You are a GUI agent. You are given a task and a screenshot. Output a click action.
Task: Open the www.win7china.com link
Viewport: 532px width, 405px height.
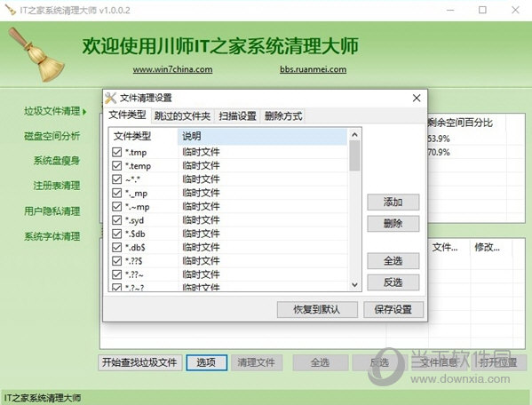coord(172,69)
